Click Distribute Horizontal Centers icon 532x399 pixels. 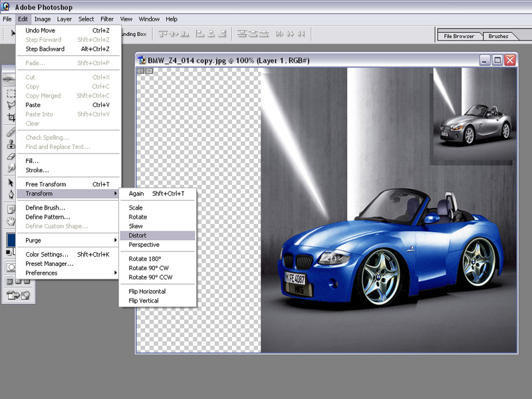pyautogui.click(x=291, y=34)
